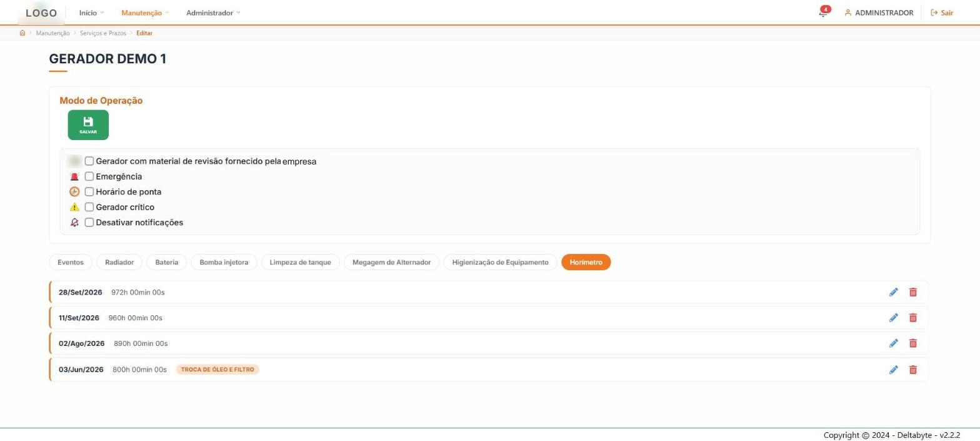Delete the 02/Ago/2026 hour meter entry

(913, 343)
